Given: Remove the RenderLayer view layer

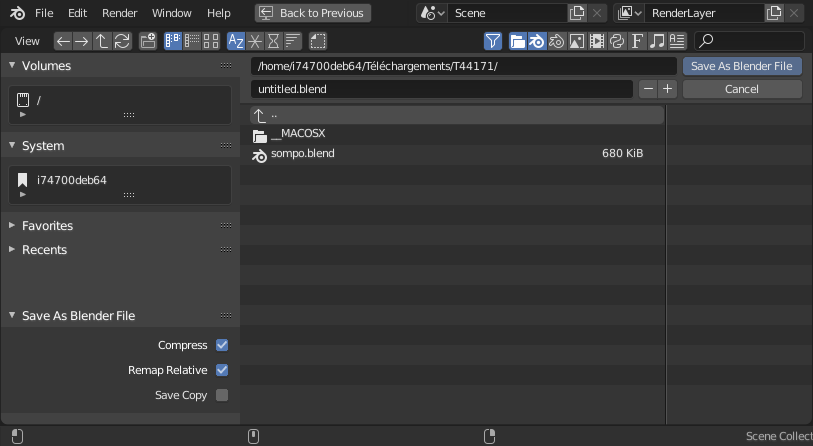Looking at the screenshot, I should (794, 13).
